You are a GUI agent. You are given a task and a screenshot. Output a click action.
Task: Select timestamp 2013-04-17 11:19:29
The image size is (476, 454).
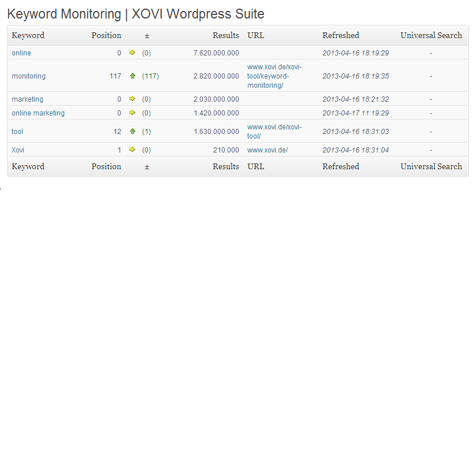tap(355, 113)
